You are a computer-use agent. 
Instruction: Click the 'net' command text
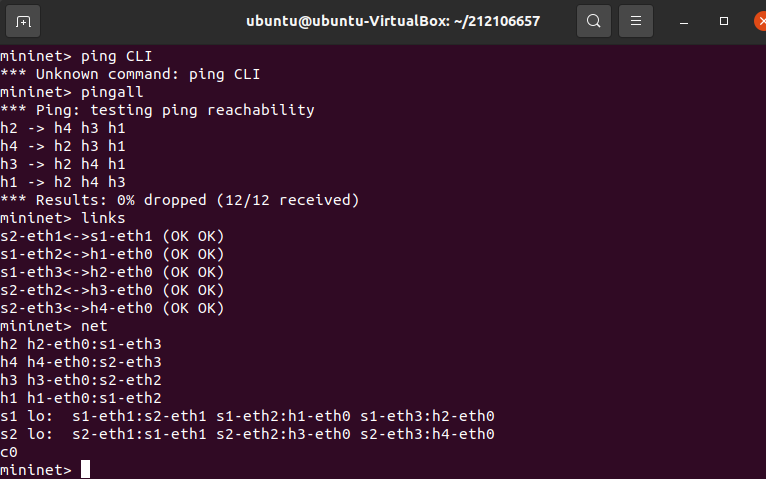click(94, 326)
